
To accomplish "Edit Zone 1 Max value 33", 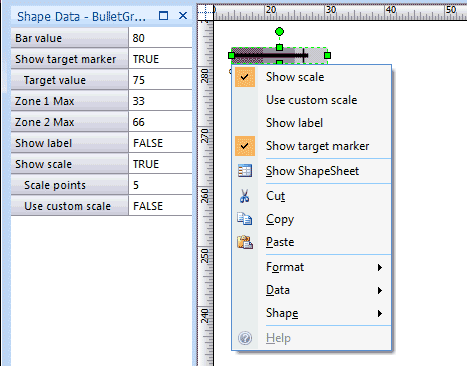I will (x=160, y=101).
